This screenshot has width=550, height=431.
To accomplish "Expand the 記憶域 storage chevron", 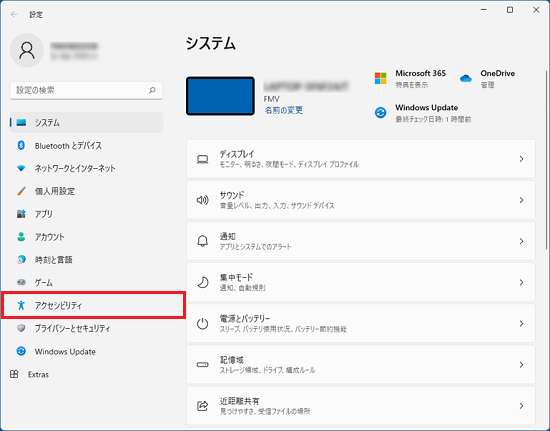I will click(x=522, y=365).
